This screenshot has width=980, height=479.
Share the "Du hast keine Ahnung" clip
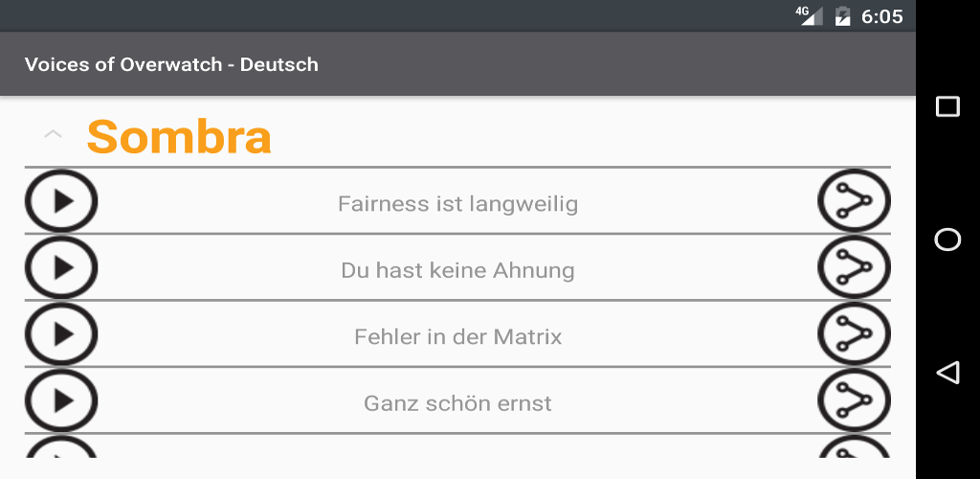coord(854,267)
